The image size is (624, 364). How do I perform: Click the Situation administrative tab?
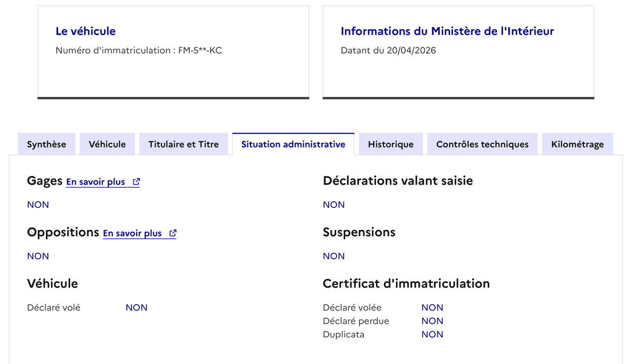pyautogui.click(x=293, y=145)
